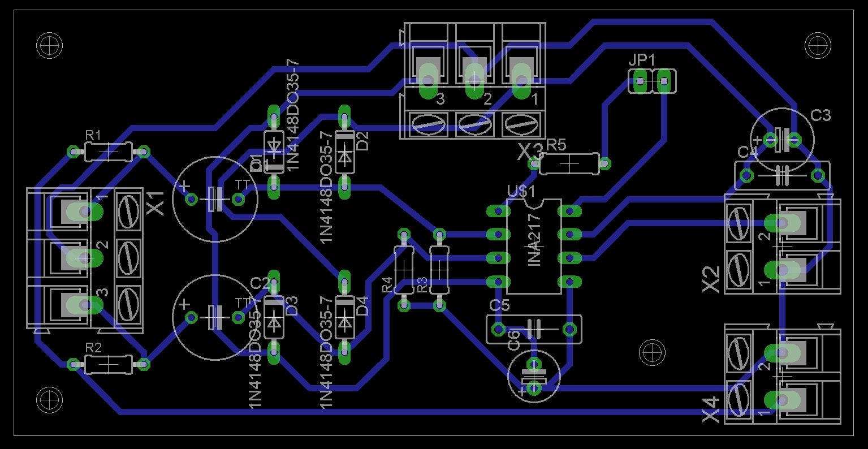This screenshot has height=449, width=868.
Task: Click the top-left mounting hole
Action: coord(48,45)
